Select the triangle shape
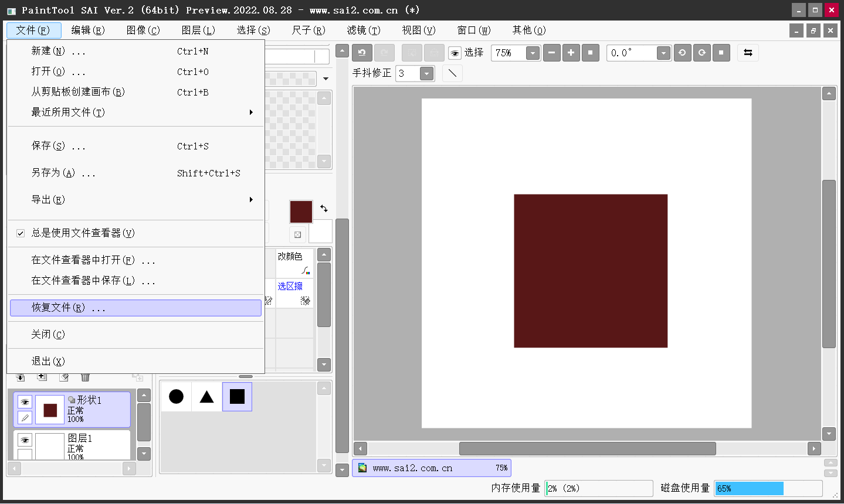 click(206, 397)
